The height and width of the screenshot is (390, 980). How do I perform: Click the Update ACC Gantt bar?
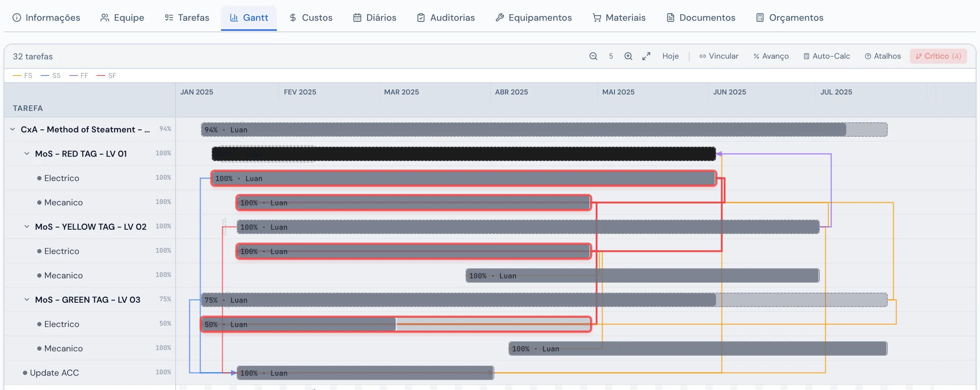365,373
